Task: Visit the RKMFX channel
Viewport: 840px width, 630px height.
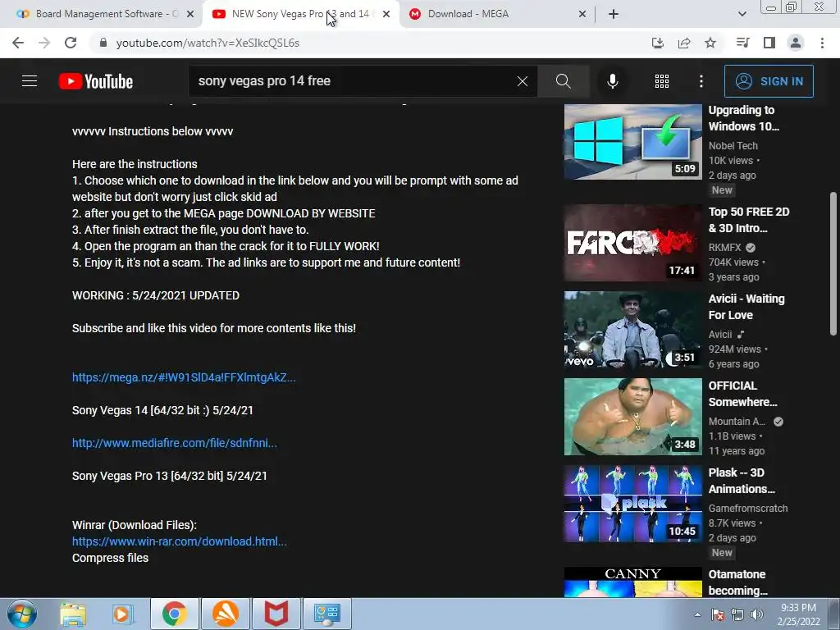Action: click(725, 248)
